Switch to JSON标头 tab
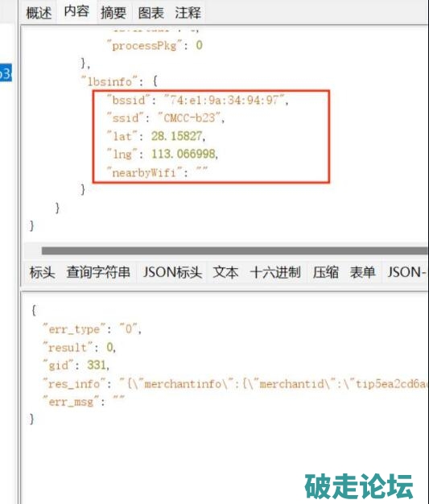The image size is (429, 504). [x=172, y=272]
